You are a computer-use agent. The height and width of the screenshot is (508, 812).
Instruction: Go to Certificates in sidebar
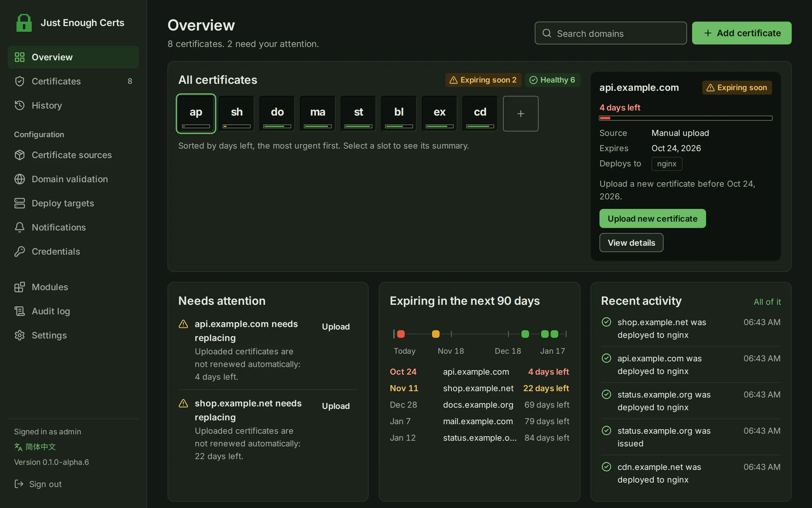point(73,81)
